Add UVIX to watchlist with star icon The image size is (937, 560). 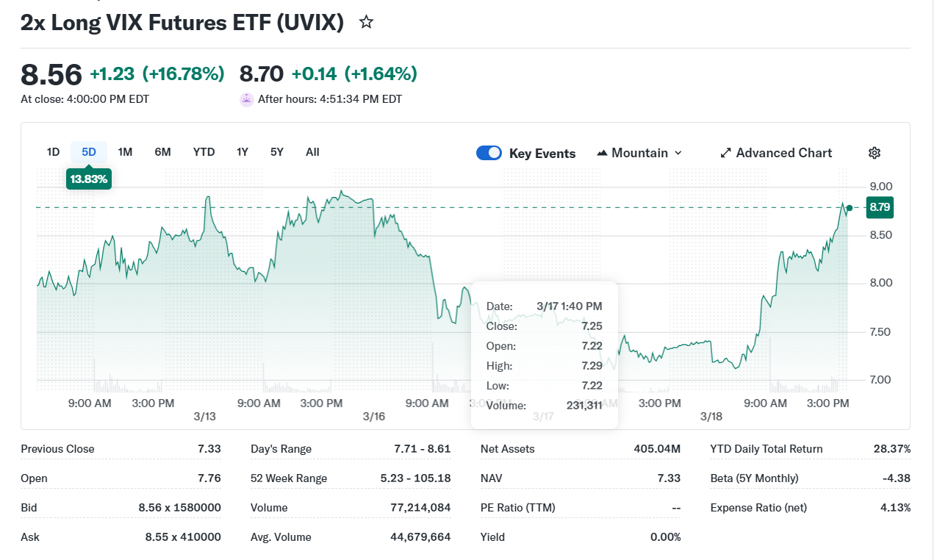pos(366,22)
